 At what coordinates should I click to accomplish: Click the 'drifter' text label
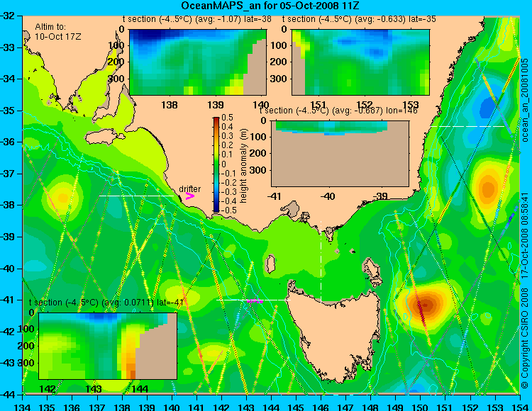coord(189,188)
